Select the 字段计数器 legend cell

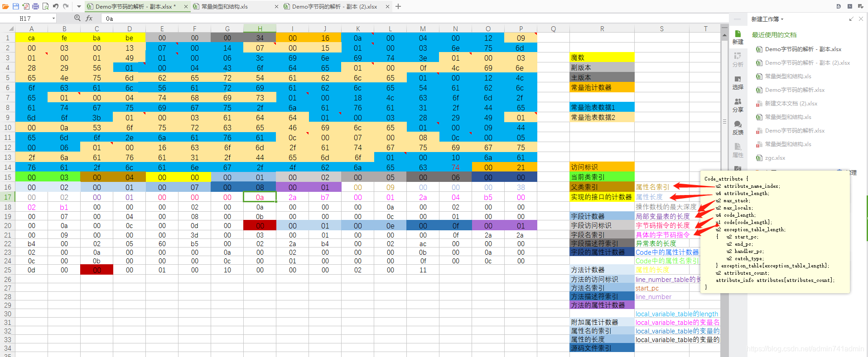[602, 216]
